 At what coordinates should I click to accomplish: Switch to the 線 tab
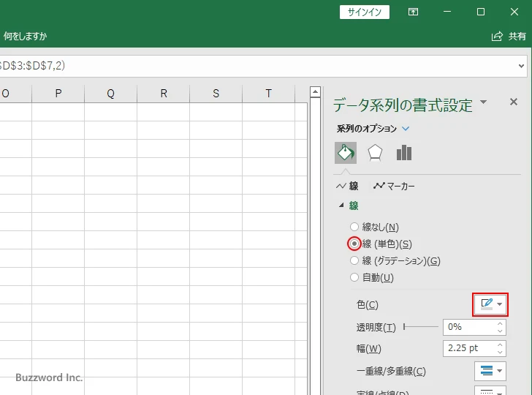tap(347, 186)
